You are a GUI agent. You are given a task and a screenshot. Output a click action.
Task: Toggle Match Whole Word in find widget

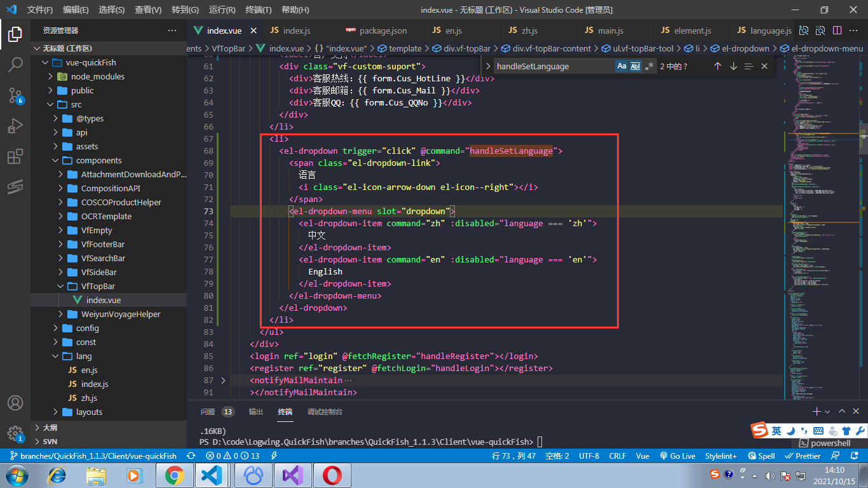coord(635,66)
